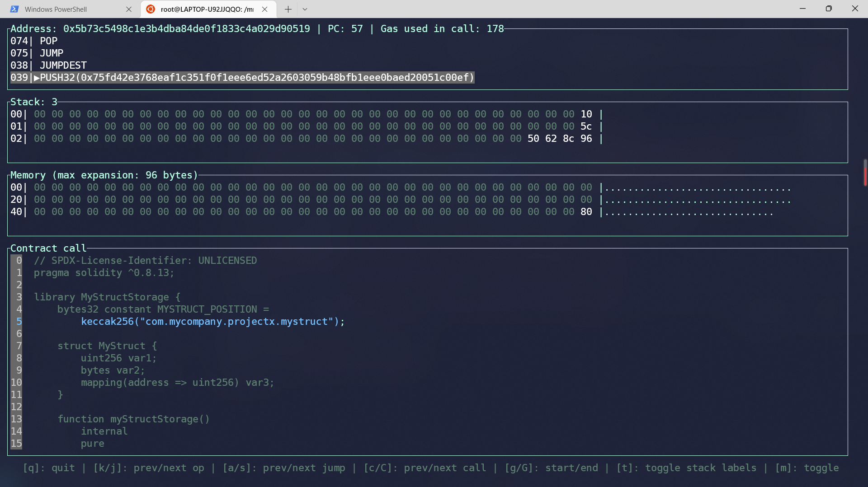Click the keccak256 source line
The image size is (868, 487).
pos(212,322)
